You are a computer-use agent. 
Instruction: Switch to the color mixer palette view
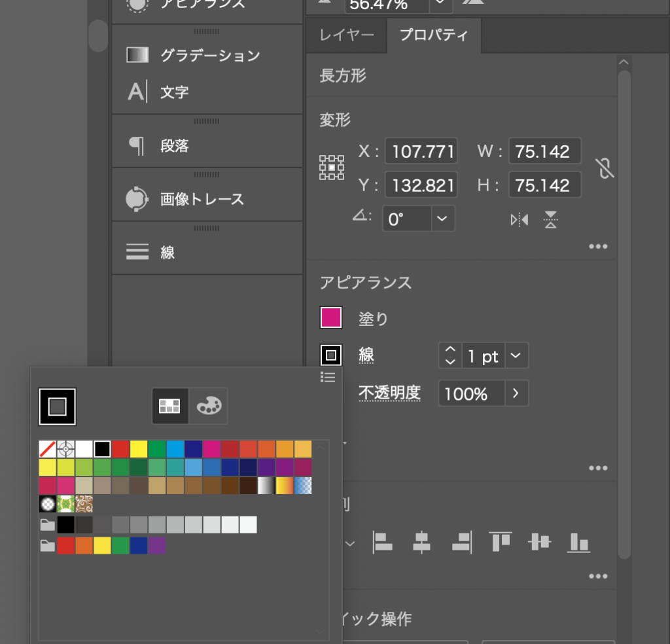coord(209,406)
